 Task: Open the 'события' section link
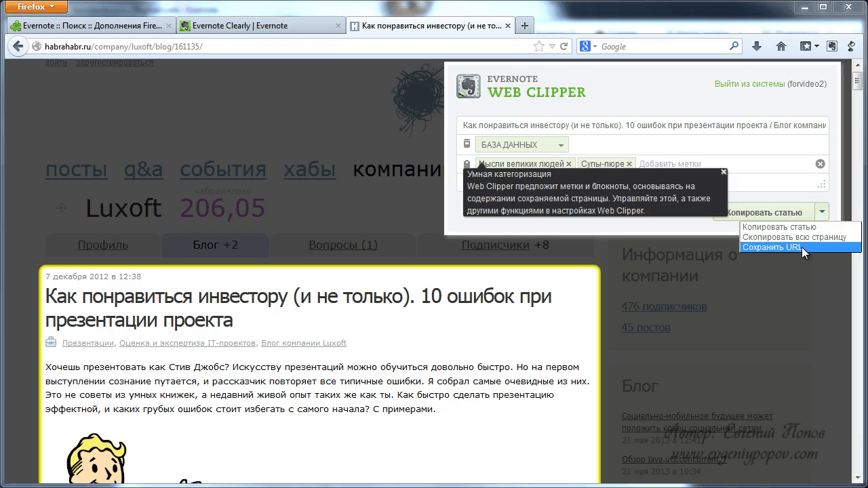pyautogui.click(x=223, y=169)
